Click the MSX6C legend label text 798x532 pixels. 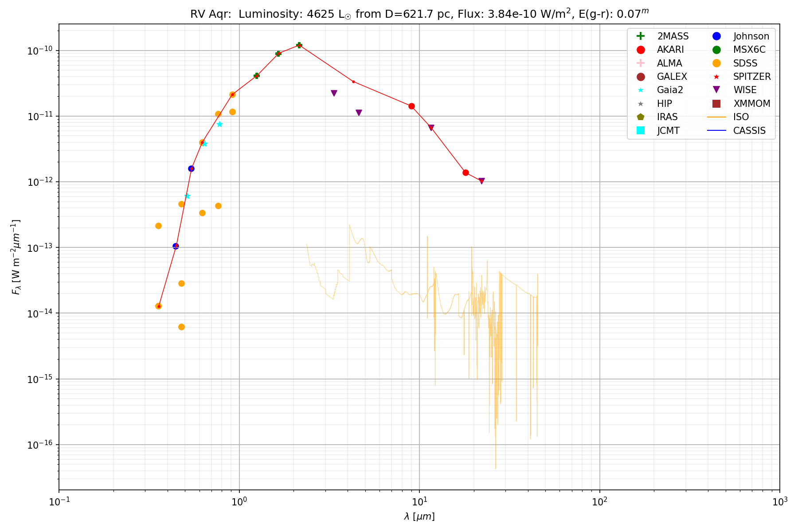[749, 50]
